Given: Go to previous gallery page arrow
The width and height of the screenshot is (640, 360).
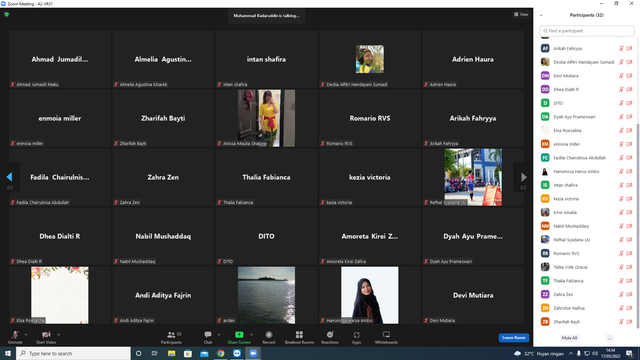Looking at the screenshot, I should tap(9, 177).
